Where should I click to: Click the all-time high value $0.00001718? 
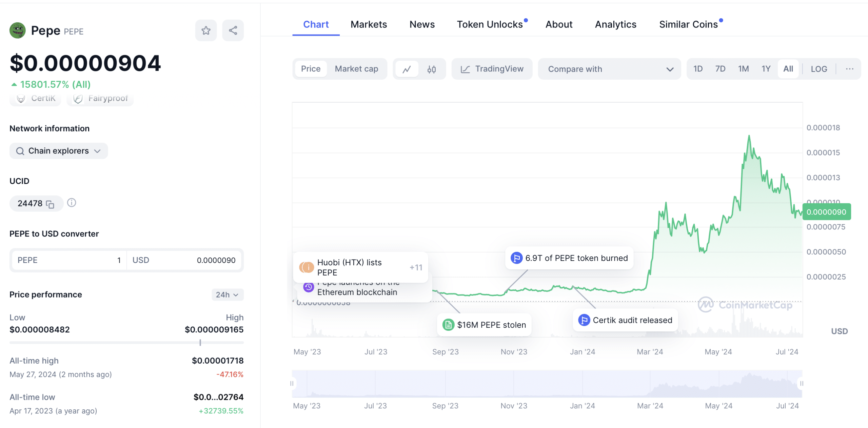(x=218, y=361)
